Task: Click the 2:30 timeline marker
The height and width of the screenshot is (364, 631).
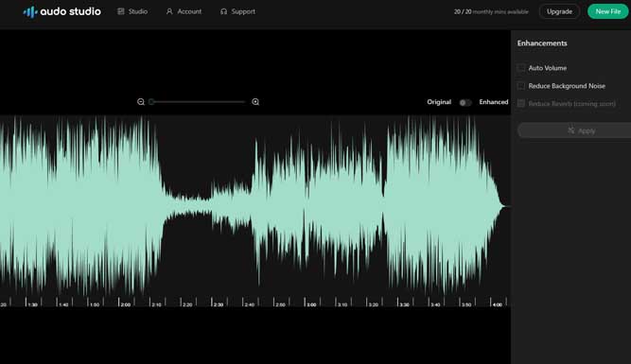Action: tap(219, 304)
